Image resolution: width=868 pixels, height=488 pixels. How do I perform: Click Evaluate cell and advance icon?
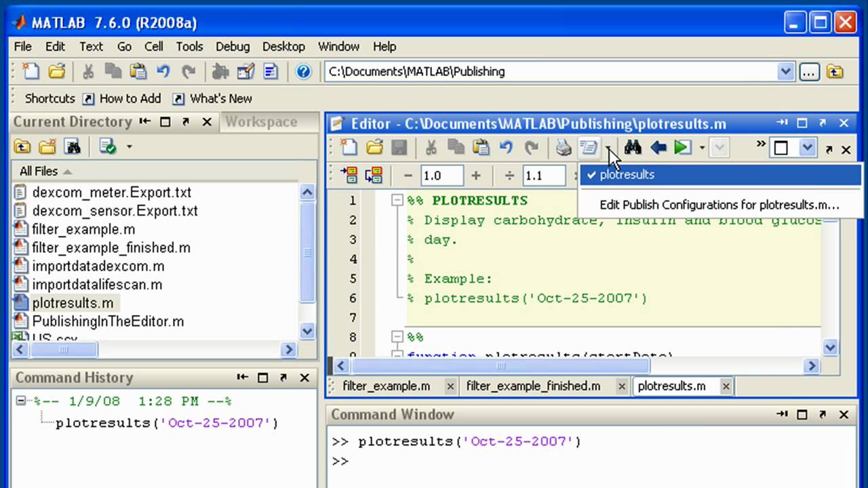pyautogui.click(x=374, y=176)
